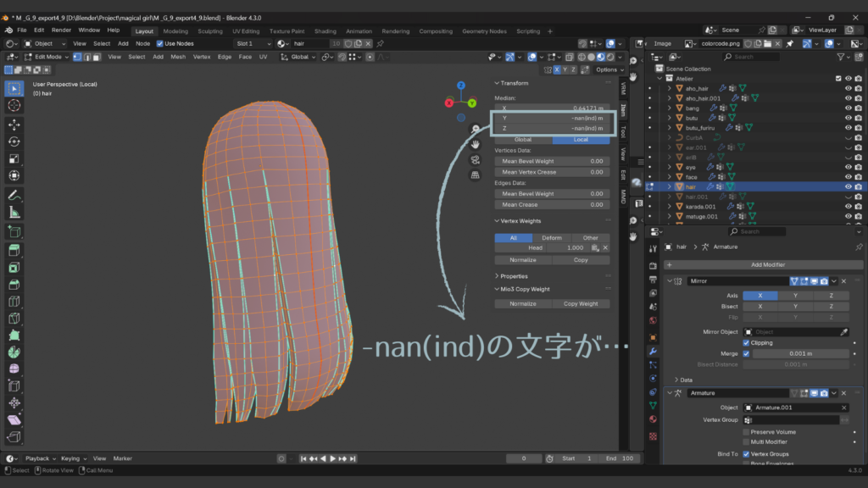Switch to the Sculpting workspace tab
Screen dimensions: 868x488
210,30
